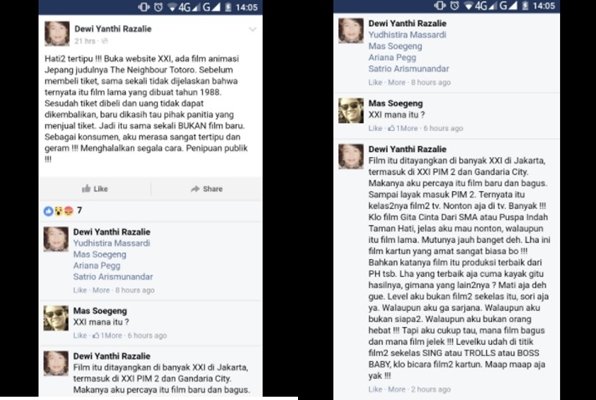Tap Like under the long comment 2 hours ago
Image resolution: width=596 pixels, height=400 pixels.
tap(375, 389)
